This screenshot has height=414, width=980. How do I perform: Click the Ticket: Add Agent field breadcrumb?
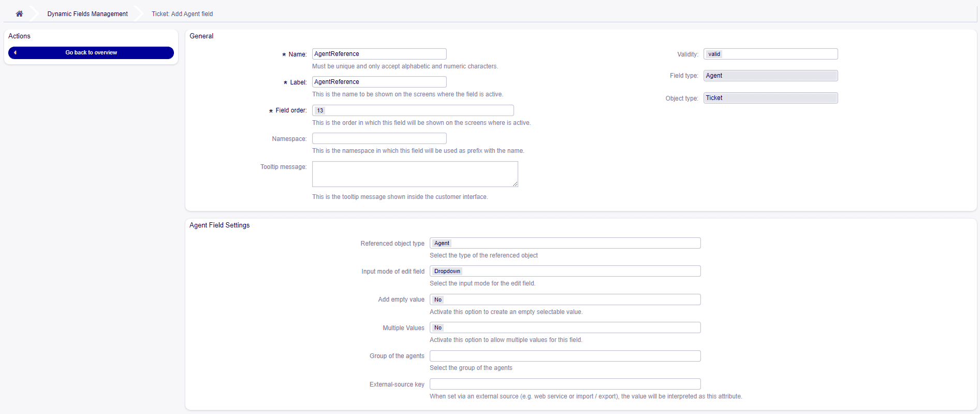(x=182, y=14)
